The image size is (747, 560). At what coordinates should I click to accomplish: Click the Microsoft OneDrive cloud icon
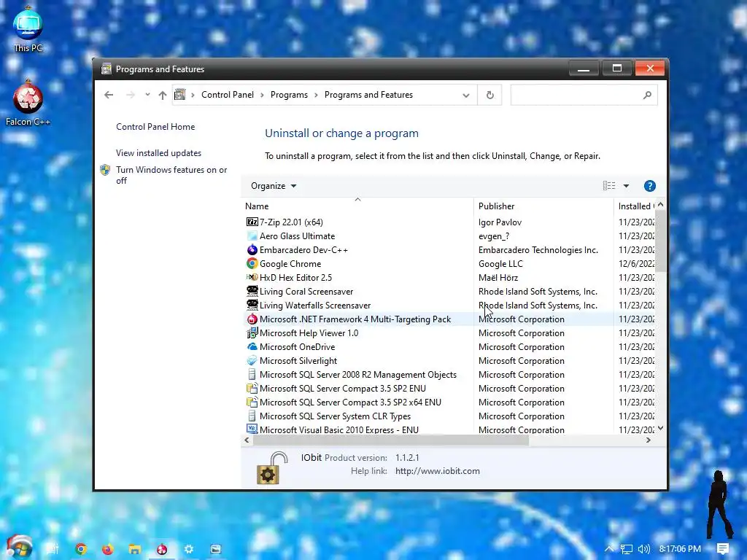pyautogui.click(x=252, y=346)
